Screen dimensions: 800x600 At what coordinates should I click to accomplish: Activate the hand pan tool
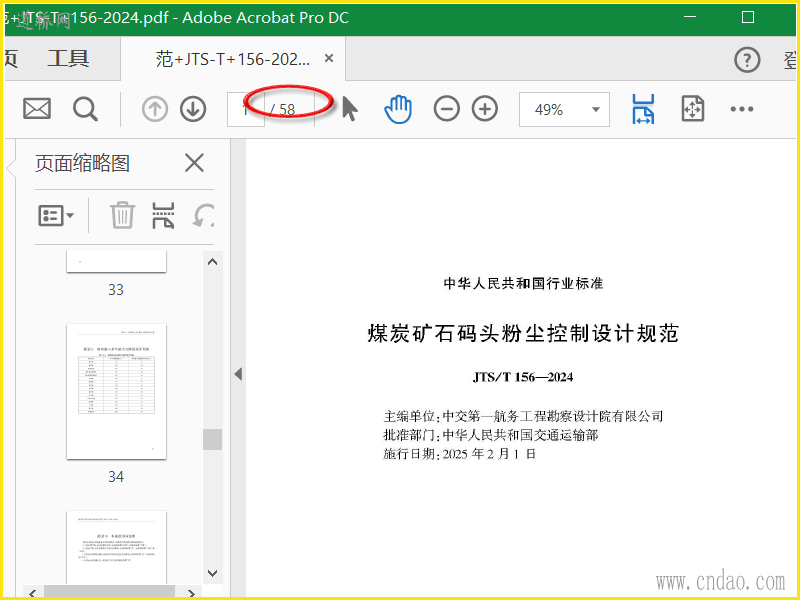coord(398,109)
